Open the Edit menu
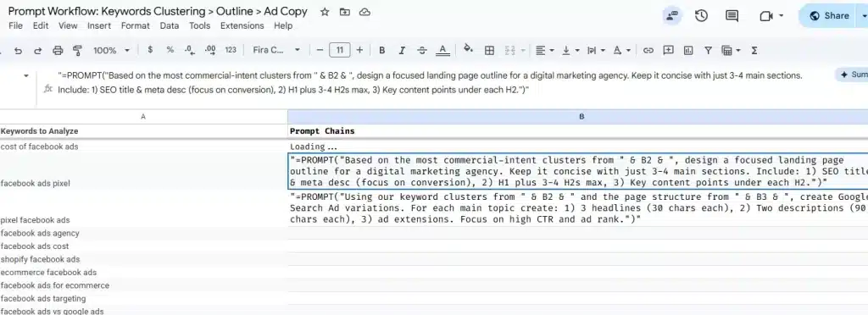This screenshot has height=315, width=868. coord(41,25)
